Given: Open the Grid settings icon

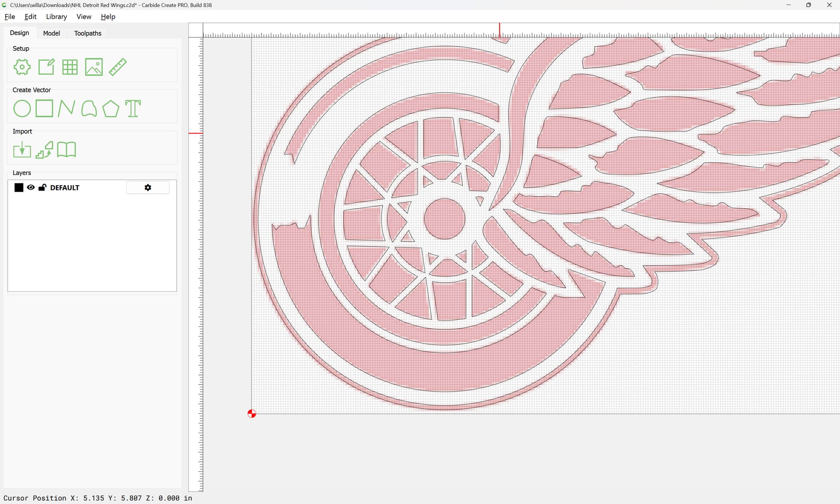Looking at the screenshot, I should click(x=70, y=67).
